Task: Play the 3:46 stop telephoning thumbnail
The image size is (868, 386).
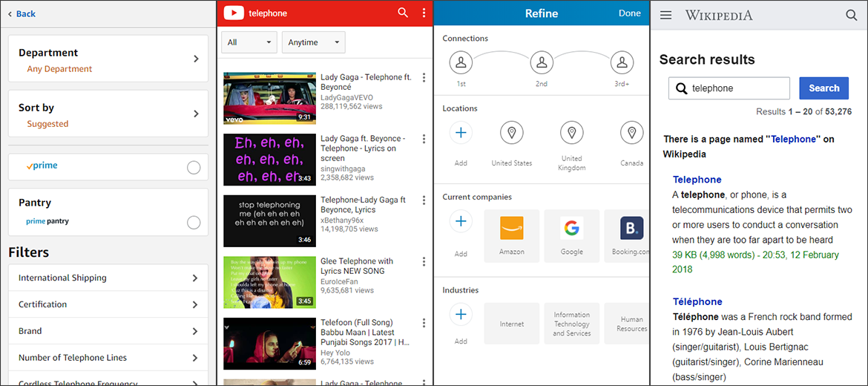Action: (269, 220)
